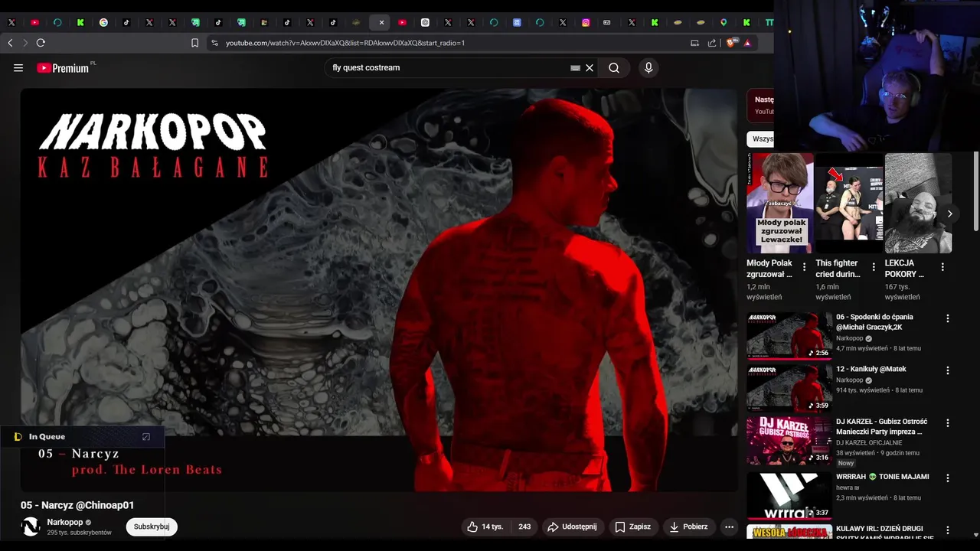Screen dimensions: 980x551
Task: Open Short 'This fighter cried durin...' thumbnail
Action: [849, 203]
